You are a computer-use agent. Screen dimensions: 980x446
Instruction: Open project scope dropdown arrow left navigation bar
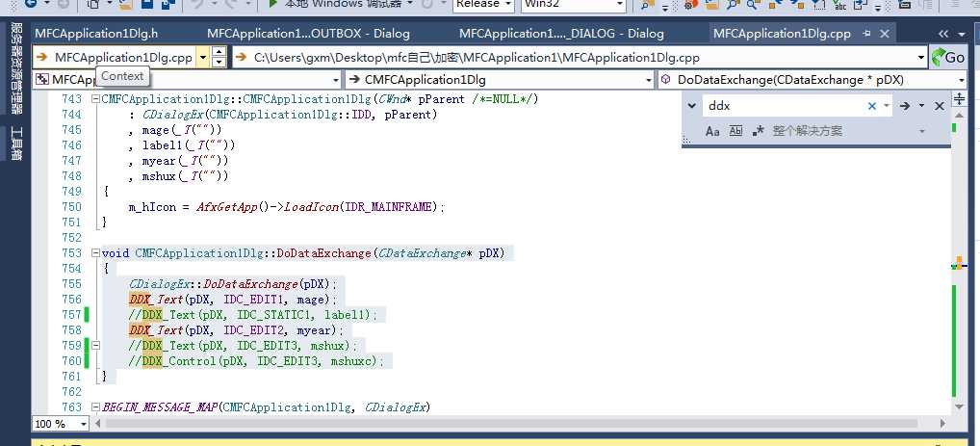tap(336, 80)
